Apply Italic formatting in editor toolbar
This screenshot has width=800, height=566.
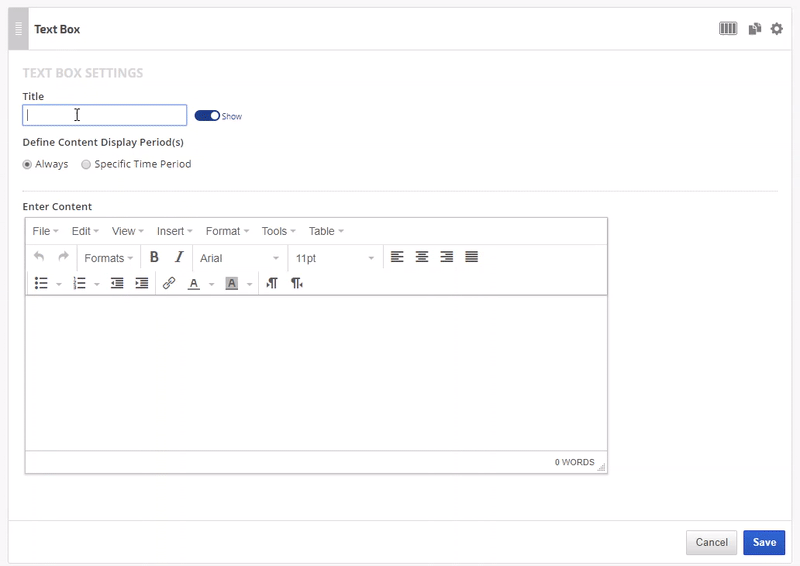(x=179, y=258)
